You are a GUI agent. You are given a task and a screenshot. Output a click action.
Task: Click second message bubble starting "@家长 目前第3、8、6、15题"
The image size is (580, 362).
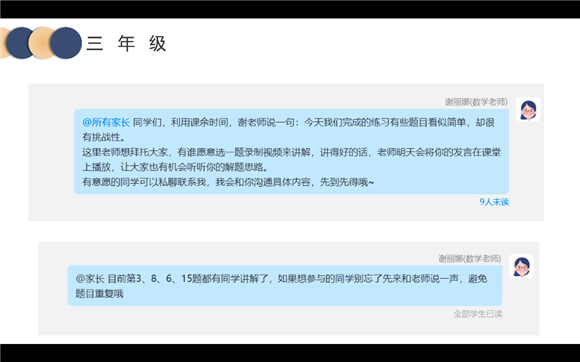coord(285,285)
